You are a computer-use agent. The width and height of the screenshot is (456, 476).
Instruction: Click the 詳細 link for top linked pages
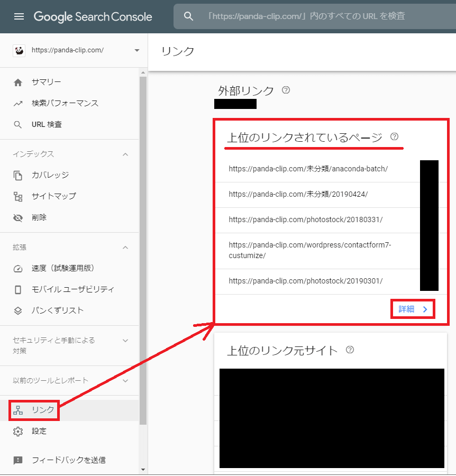(413, 309)
